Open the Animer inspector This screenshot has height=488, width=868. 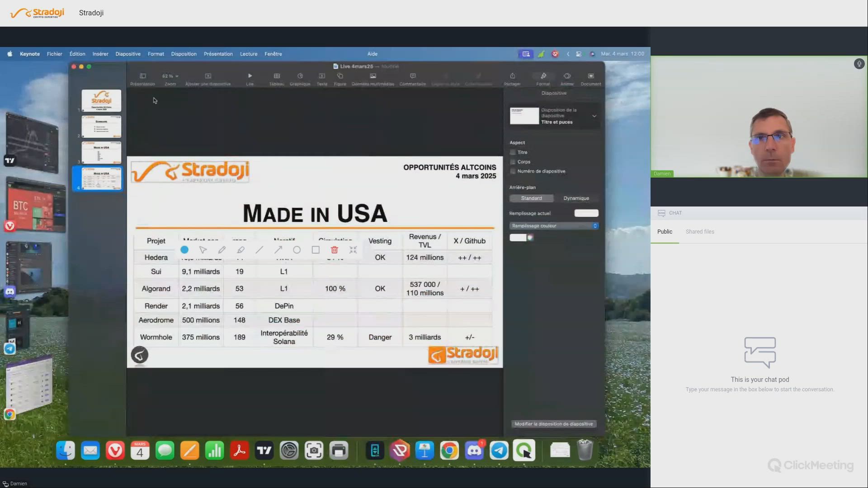click(567, 79)
